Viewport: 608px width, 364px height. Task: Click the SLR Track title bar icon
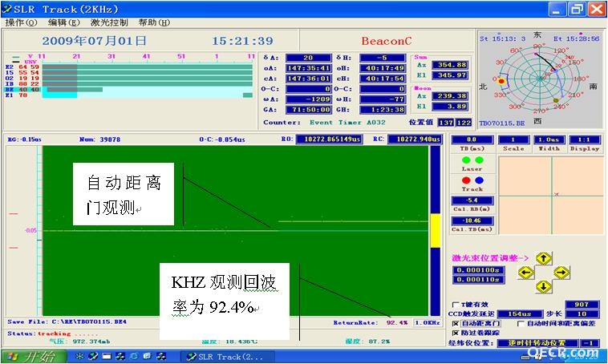(x=6, y=9)
